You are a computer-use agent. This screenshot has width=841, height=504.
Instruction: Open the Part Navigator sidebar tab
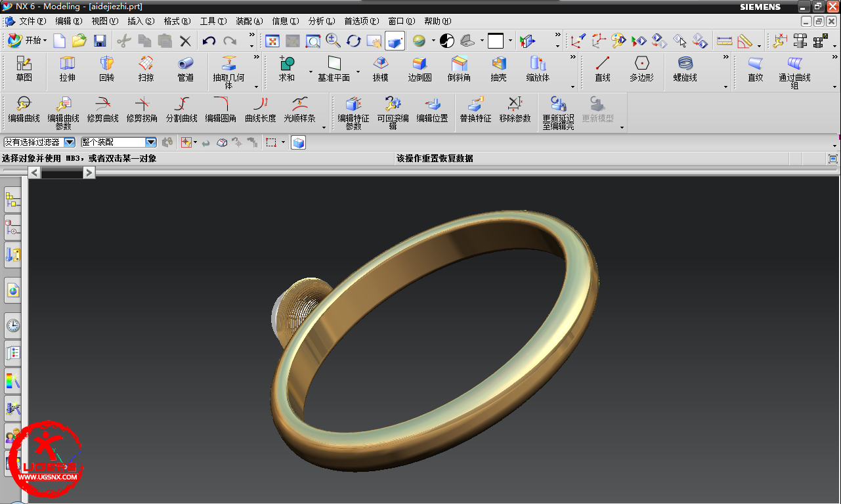(x=12, y=228)
